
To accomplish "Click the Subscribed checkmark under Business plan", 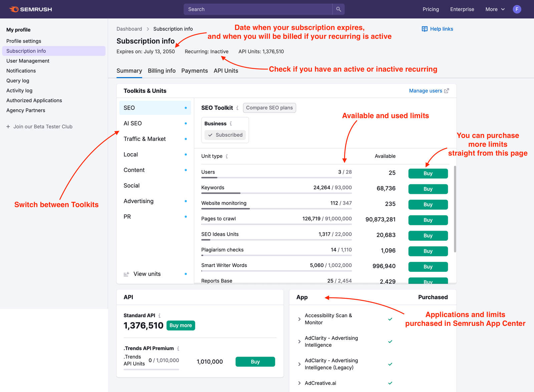I will coord(211,135).
